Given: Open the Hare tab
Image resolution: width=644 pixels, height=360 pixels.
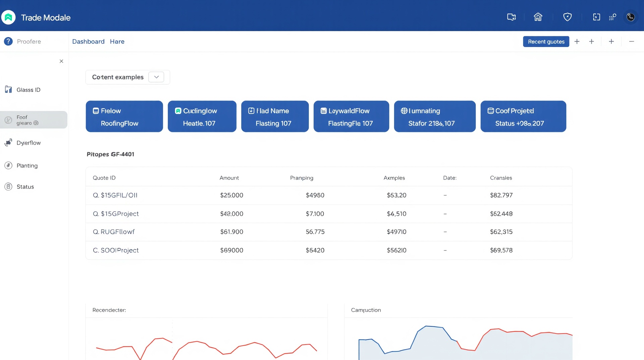Looking at the screenshot, I should (117, 41).
